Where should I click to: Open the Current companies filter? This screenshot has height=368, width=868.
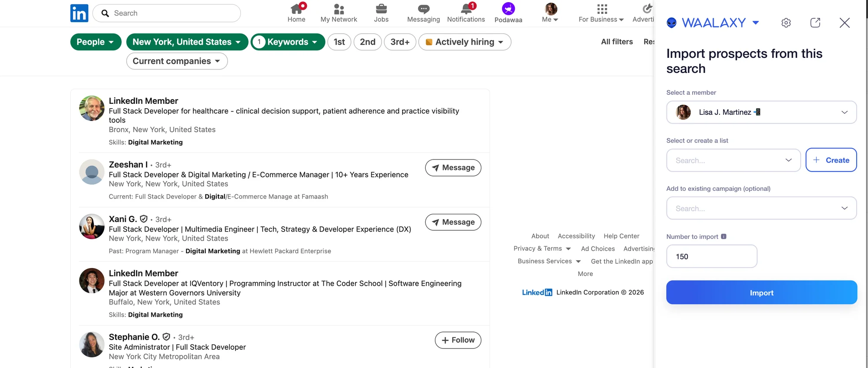[177, 61]
